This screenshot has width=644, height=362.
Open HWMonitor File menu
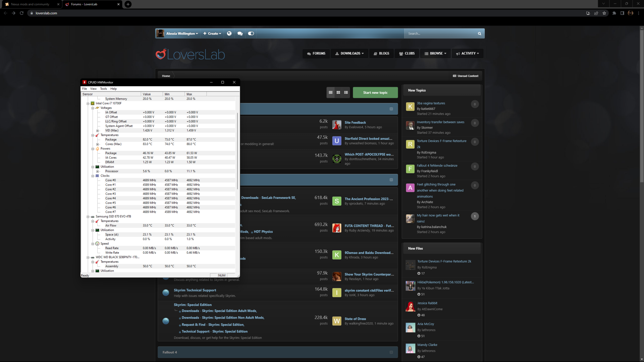(85, 89)
